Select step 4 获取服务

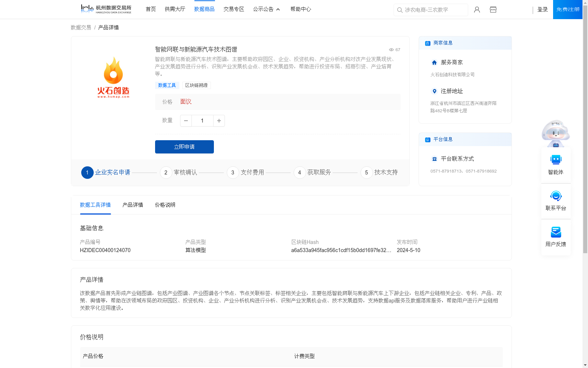[x=312, y=172]
